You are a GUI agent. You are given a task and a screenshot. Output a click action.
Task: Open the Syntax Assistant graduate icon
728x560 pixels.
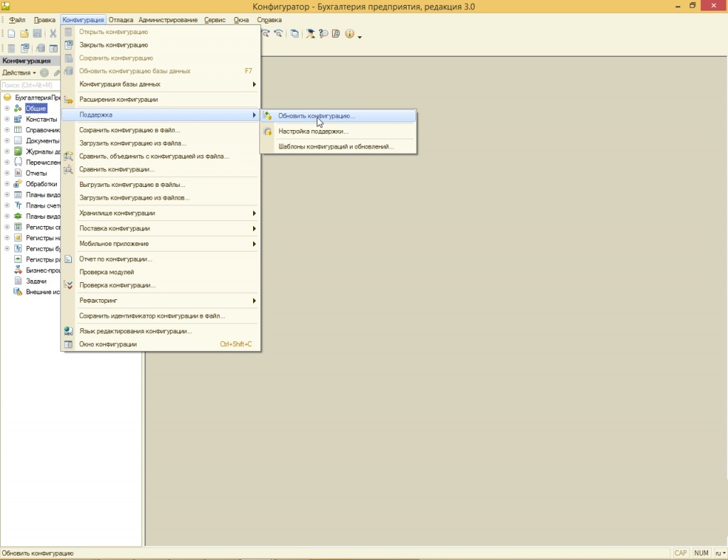pyautogui.click(x=310, y=33)
